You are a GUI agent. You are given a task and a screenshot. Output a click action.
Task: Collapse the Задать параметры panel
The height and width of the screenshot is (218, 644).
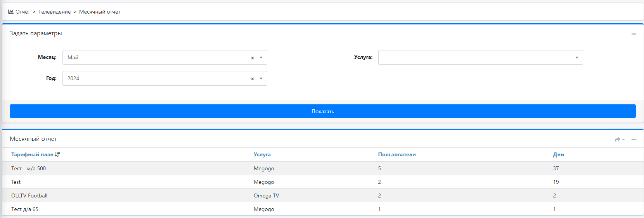tap(634, 34)
